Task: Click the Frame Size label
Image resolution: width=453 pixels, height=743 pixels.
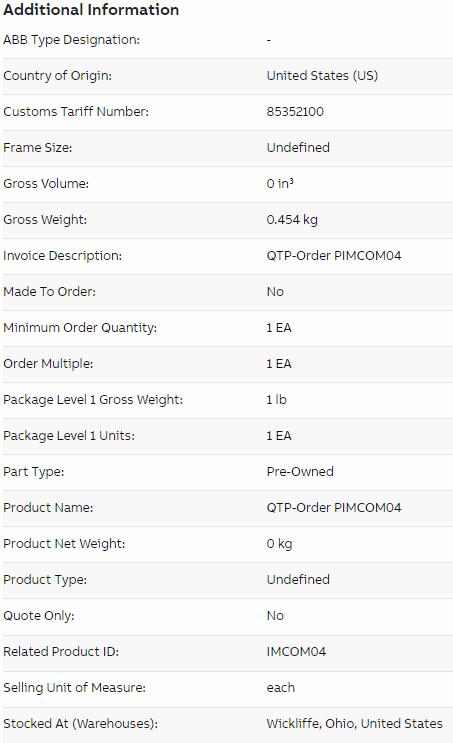Action: [x=37, y=148]
